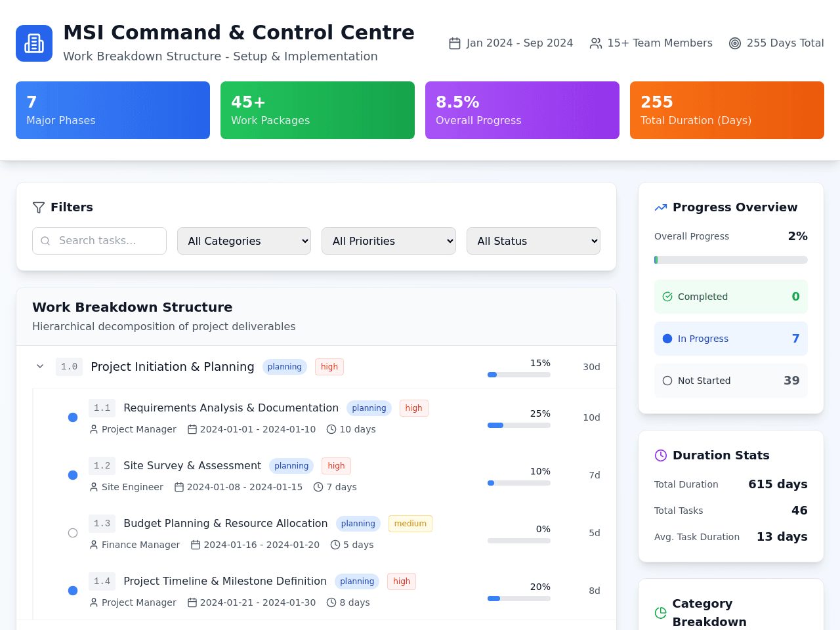Click the calendar icon beside 2024-01-16 - 2024-01-20
Screen dimensions: 840x630
point(196,545)
